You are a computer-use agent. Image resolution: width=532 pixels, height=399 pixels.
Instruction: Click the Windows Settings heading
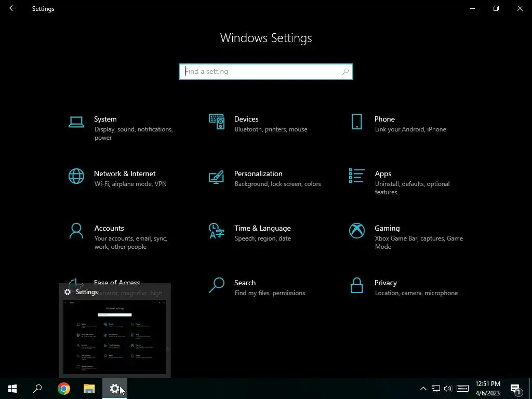point(266,37)
